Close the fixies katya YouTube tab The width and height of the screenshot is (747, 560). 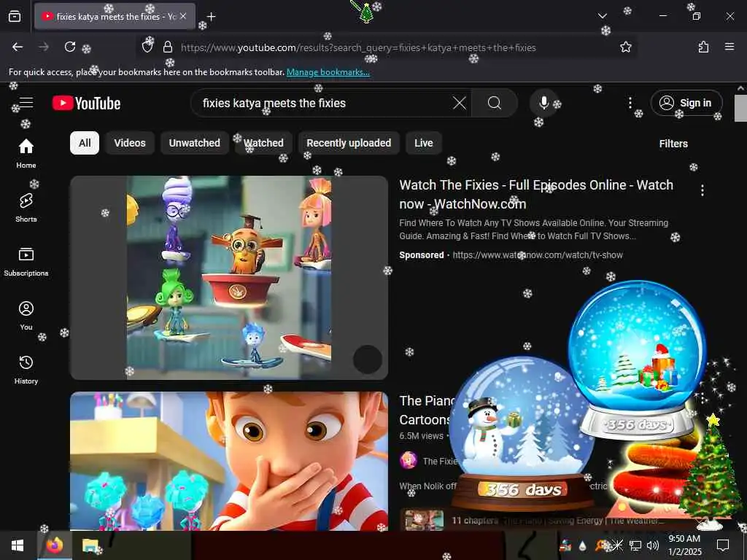click(x=183, y=16)
